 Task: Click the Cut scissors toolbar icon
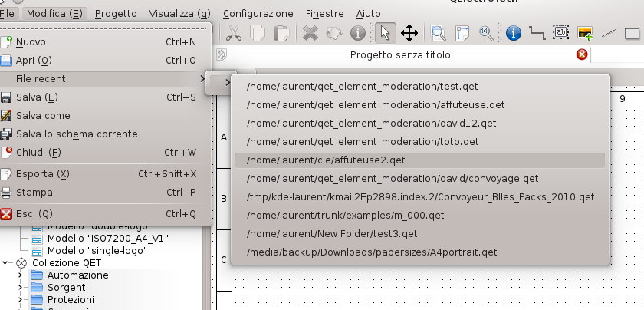(234, 33)
